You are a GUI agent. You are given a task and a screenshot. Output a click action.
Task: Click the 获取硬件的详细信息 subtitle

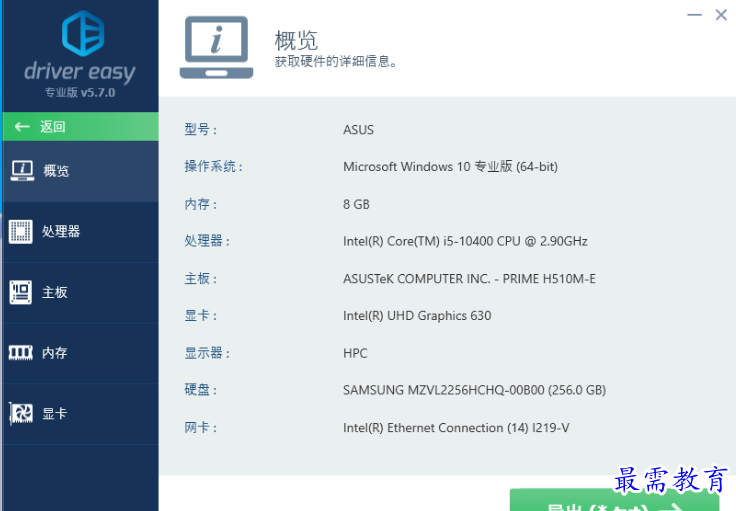[x=336, y=61]
